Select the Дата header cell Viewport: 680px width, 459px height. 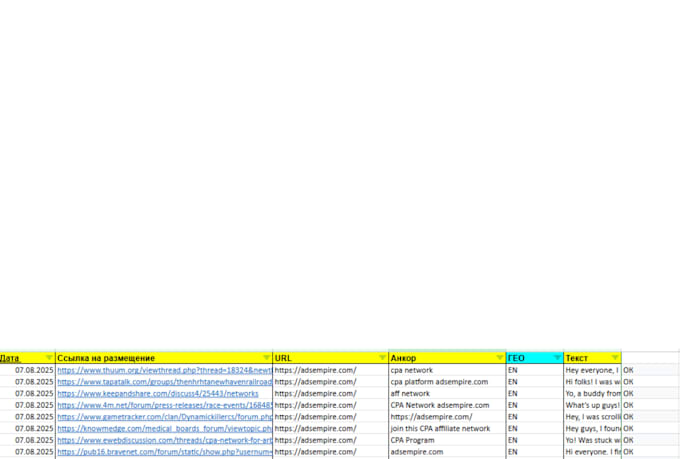[27, 358]
